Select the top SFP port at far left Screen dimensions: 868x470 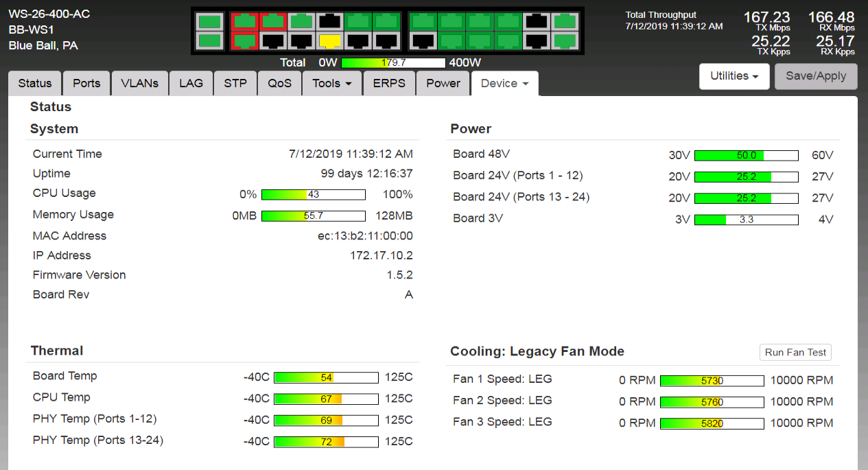(x=209, y=21)
